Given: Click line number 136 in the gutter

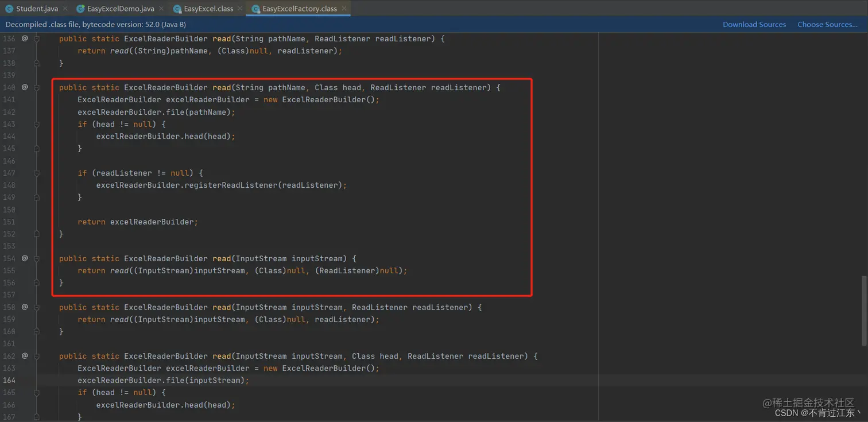Looking at the screenshot, I should (9, 38).
